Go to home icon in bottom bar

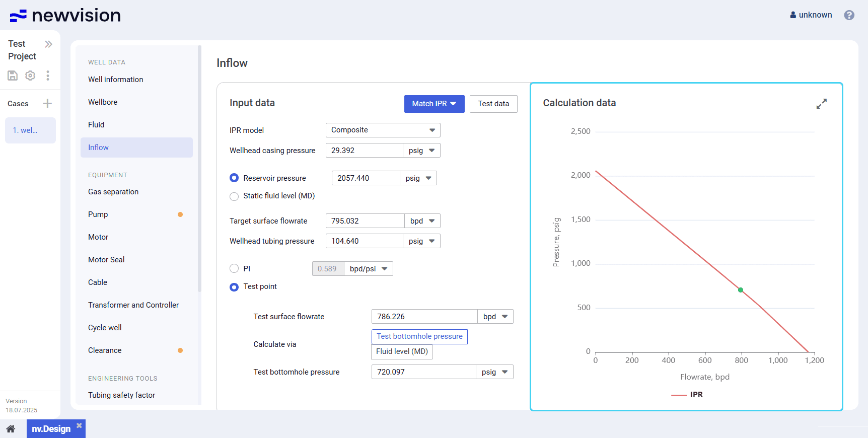pos(11,429)
